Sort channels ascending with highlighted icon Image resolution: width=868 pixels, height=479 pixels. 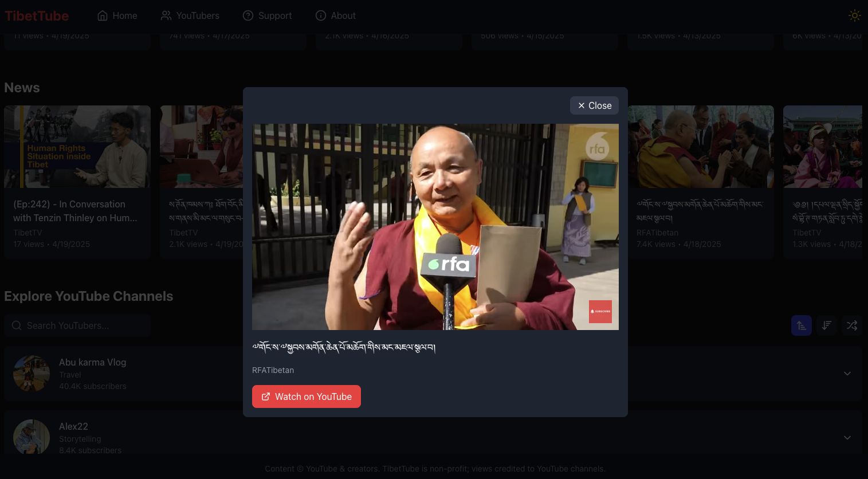[x=801, y=325]
